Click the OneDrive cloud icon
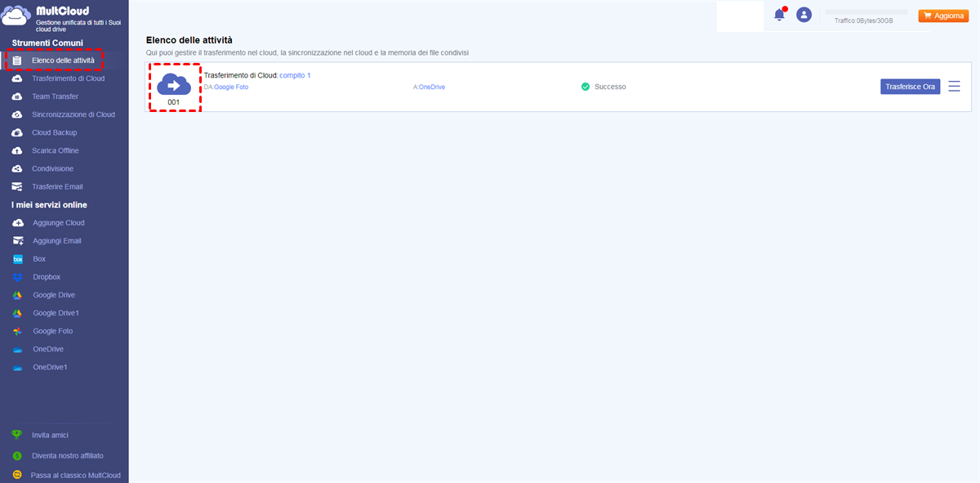Viewport: 980px width, 483px height. coord(18,349)
